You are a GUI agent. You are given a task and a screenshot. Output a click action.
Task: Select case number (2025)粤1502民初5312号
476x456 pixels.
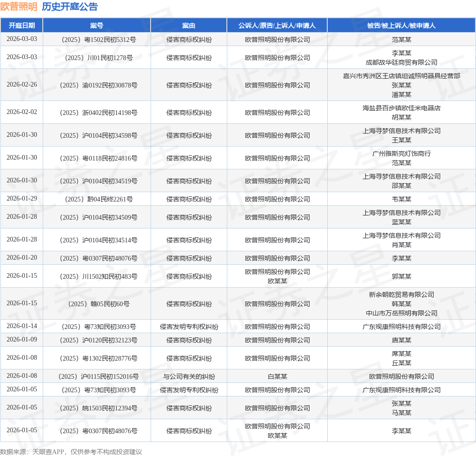99,40
